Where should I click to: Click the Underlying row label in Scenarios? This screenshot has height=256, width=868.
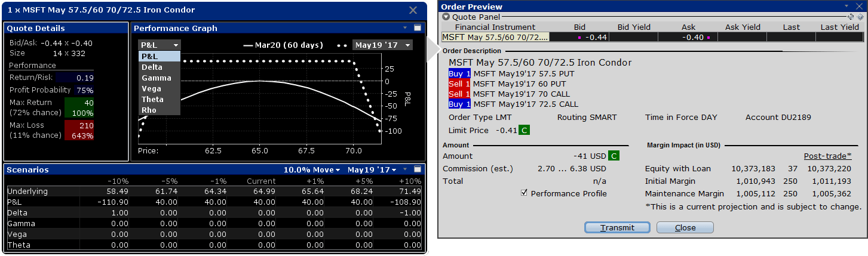click(26, 191)
